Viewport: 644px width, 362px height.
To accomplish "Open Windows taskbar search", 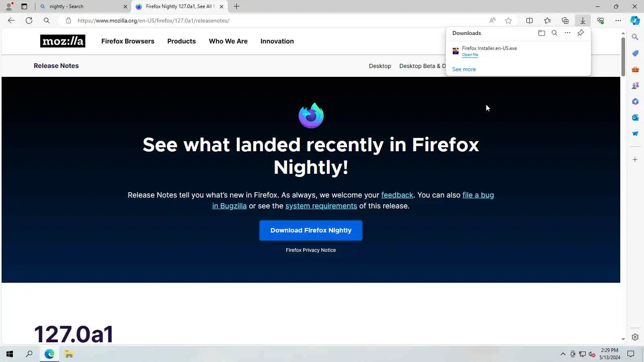I will tap(29, 354).
